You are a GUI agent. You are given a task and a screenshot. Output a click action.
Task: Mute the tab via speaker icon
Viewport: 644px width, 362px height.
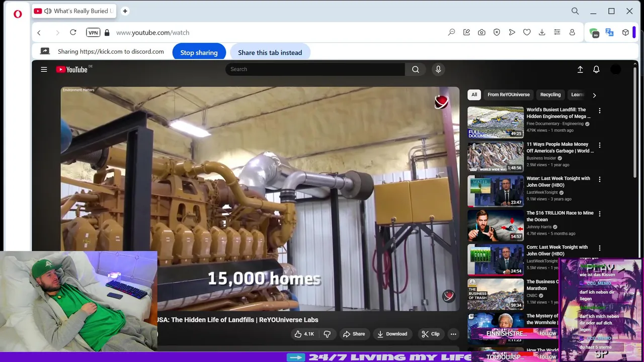[48, 11]
